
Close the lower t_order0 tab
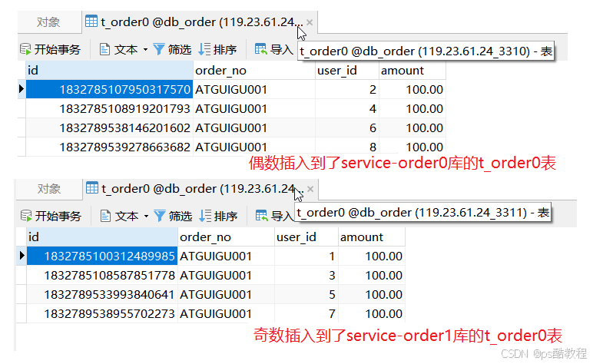310,189
